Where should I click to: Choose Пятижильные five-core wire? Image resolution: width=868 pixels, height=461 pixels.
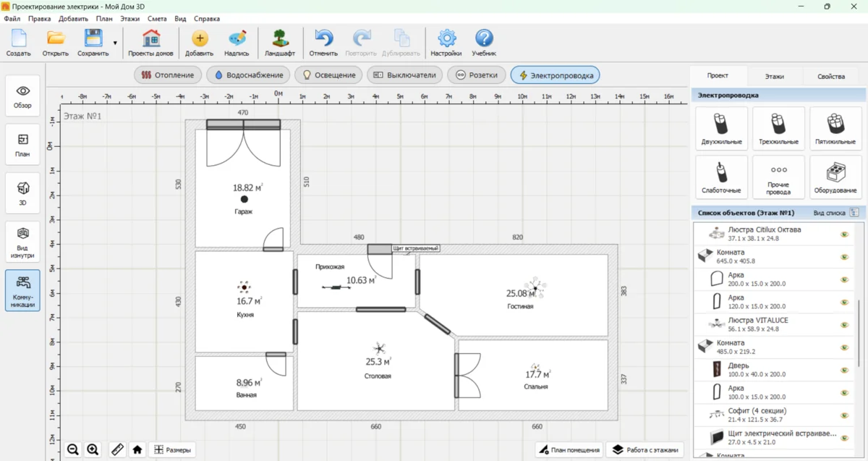coord(835,129)
